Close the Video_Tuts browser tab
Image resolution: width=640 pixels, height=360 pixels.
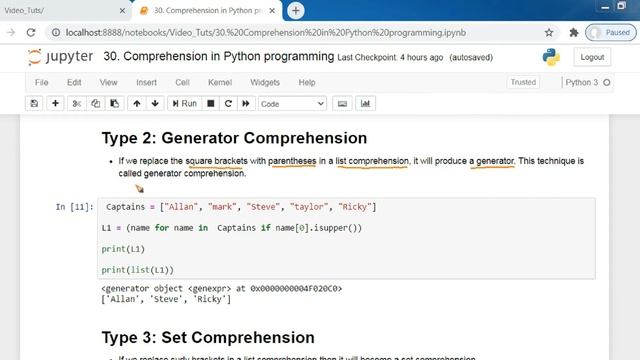tap(122, 11)
